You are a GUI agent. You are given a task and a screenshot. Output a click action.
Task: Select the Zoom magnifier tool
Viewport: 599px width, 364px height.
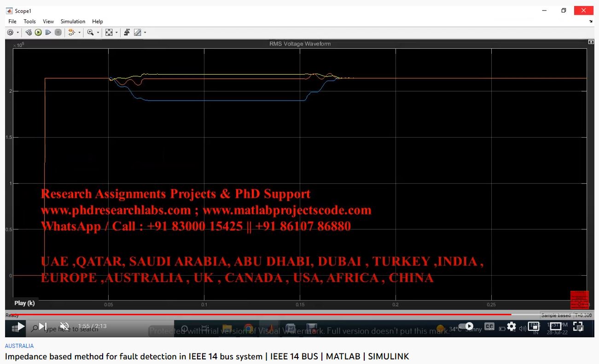click(90, 33)
